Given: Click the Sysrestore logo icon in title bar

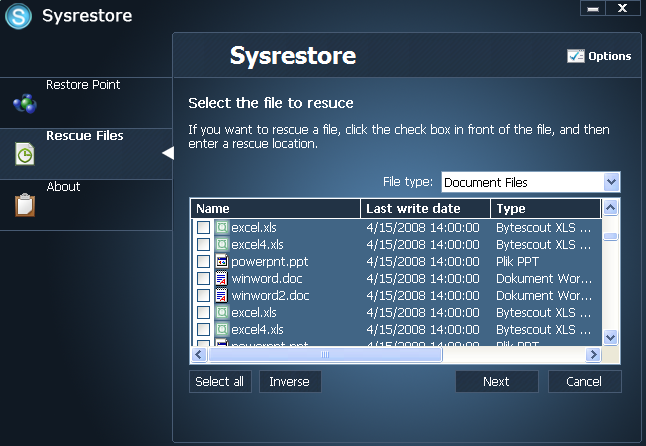Looking at the screenshot, I should pos(19,17).
